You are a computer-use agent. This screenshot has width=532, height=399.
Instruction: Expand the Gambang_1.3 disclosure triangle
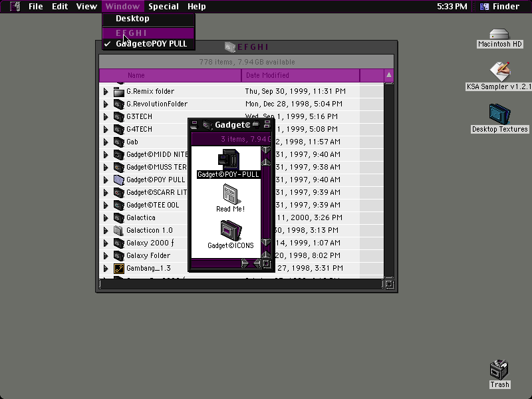[x=106, y=269]
